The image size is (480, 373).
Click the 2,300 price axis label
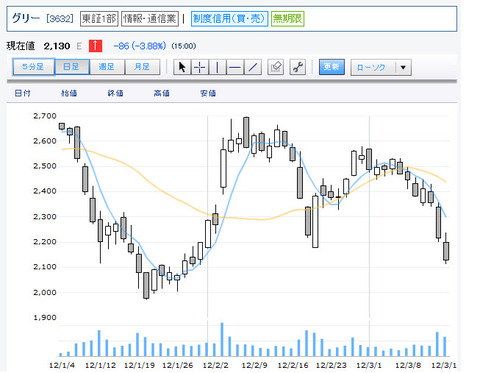click(45, 217)
